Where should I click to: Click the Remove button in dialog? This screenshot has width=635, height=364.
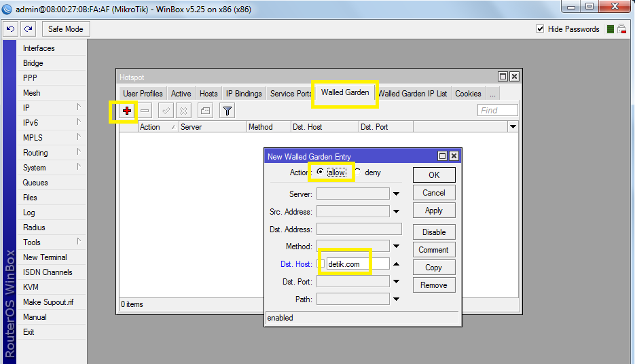[x=434, y=285]
